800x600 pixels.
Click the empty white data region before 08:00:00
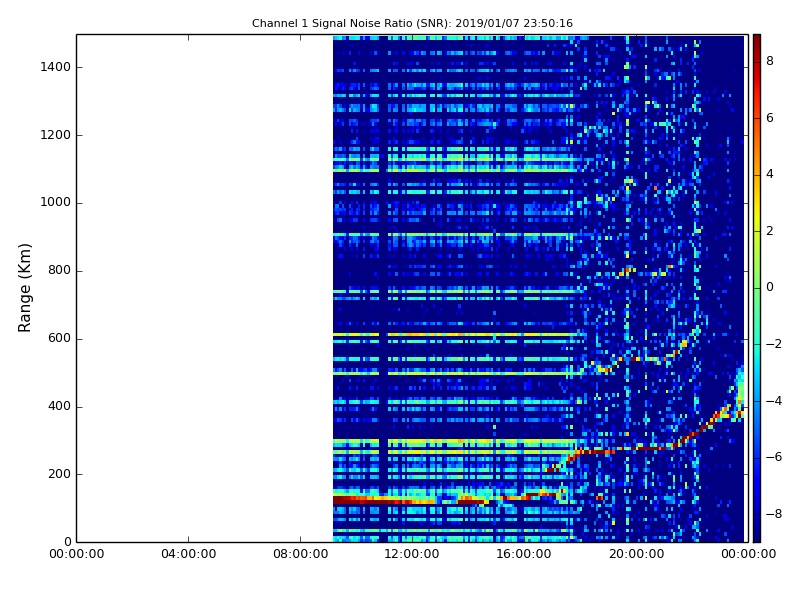(x=205, y=288)
